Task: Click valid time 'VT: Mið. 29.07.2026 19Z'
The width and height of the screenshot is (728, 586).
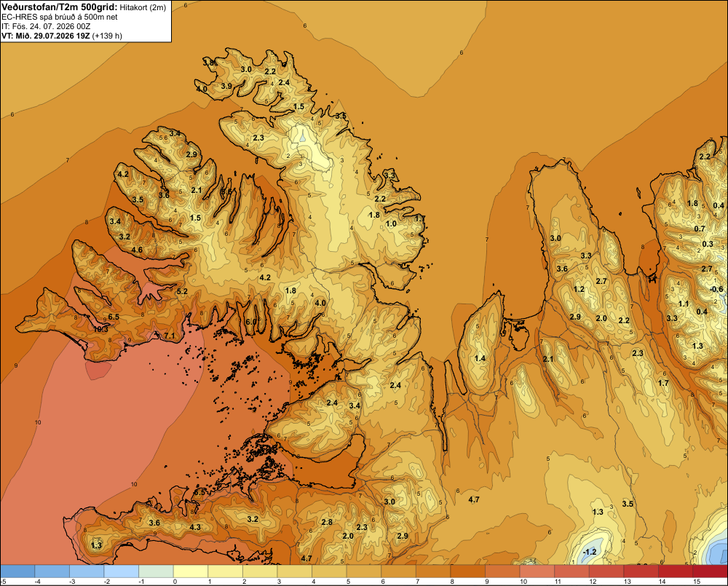Action: [x=46, y=36]
